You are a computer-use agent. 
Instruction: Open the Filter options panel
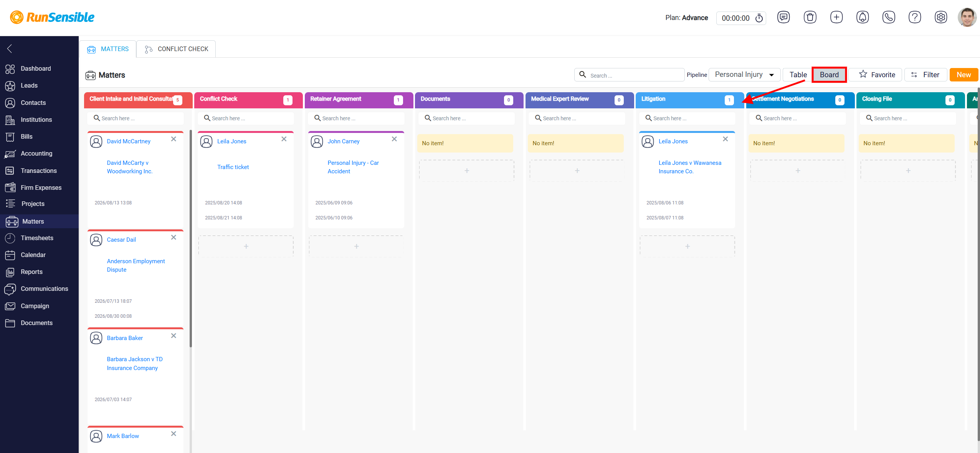click(x=925, y=75)
